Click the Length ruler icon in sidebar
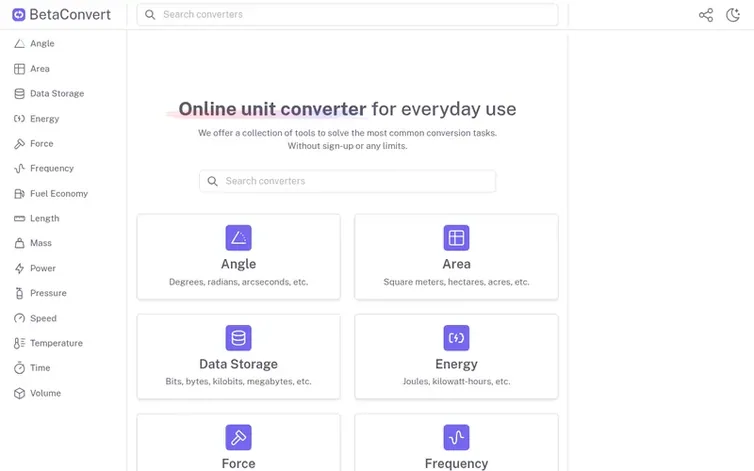 coord(19,218)
